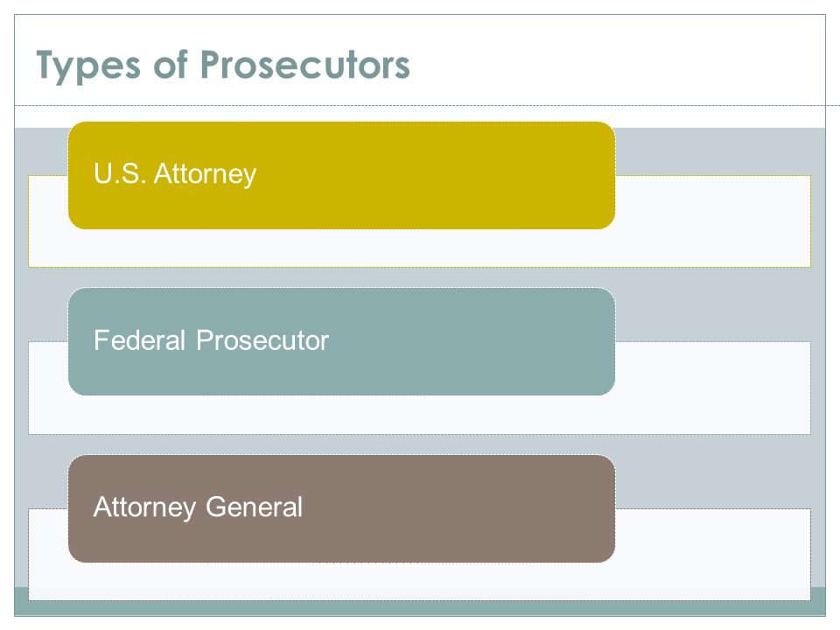Image resolution: width=840 pixels, height=630 pixels.
Task: Click the white panel beneath the Attorney General box
Action: (419, 581)
